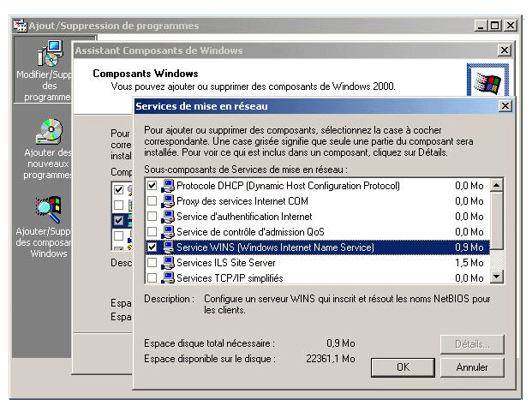The height and width of the screenshot is (417, 532).
Task: Uncheck the Service WINS checkbox
Action: click(x=152, y=247)
